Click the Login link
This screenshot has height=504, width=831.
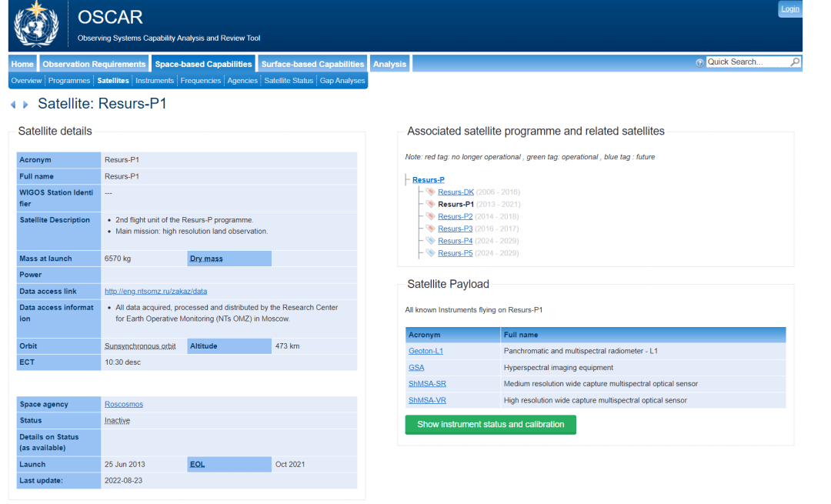[x=789, y=9]
